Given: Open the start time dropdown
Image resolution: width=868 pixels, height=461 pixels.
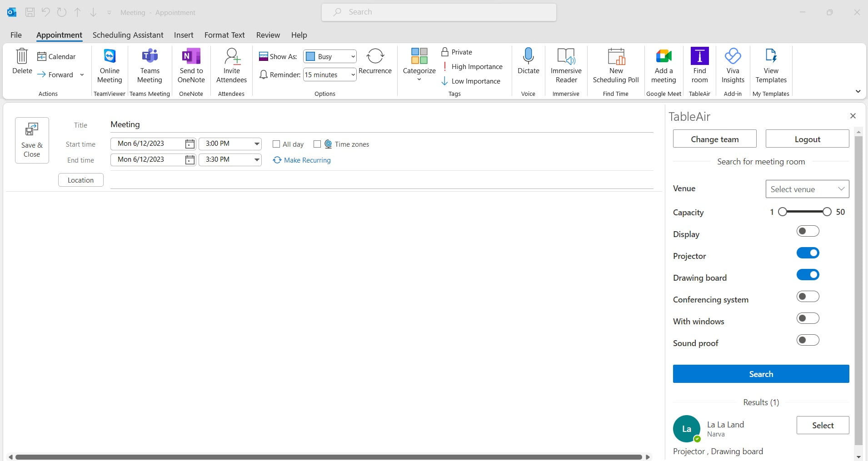Looking at the screenshot, I should 256,143.
